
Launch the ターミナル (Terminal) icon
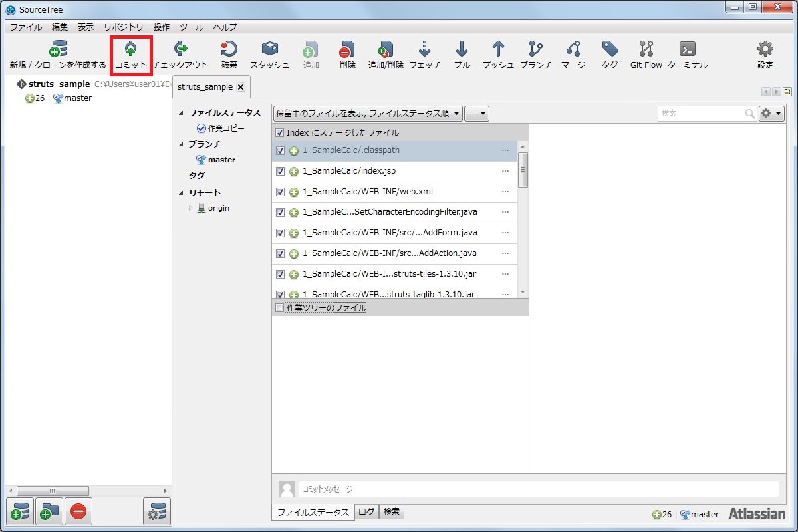tap(687, 55)
